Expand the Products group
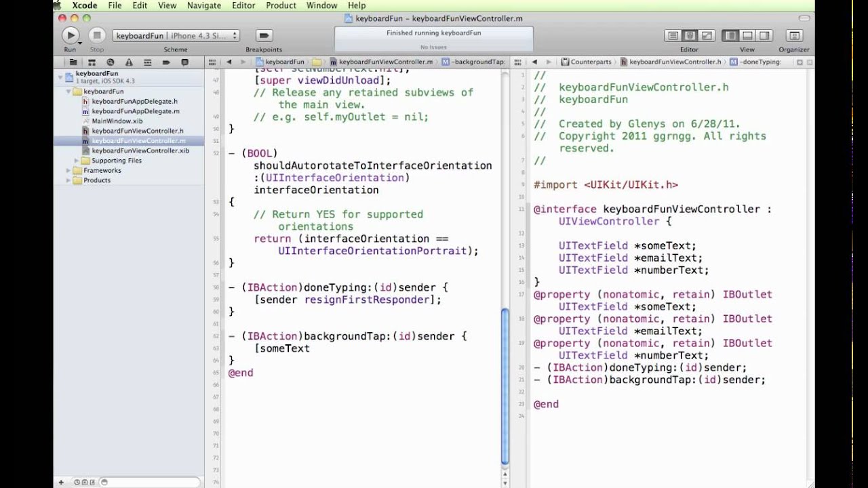Viewport: 868px width, 488px height. pos(68,180)
